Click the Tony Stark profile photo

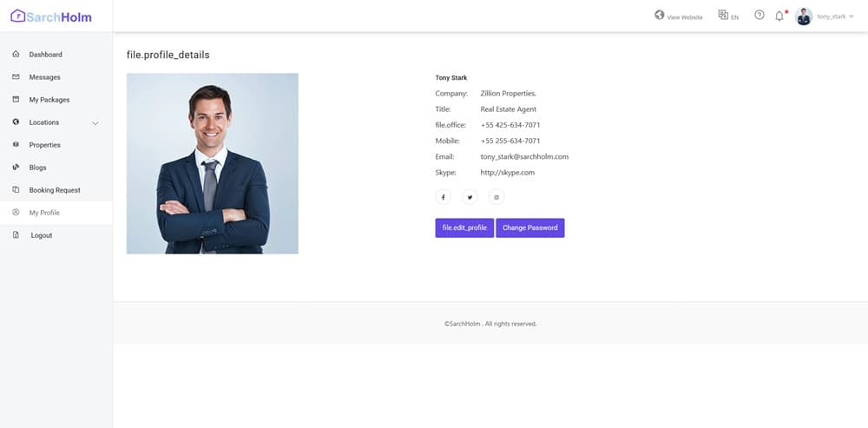tap(213, 163)
